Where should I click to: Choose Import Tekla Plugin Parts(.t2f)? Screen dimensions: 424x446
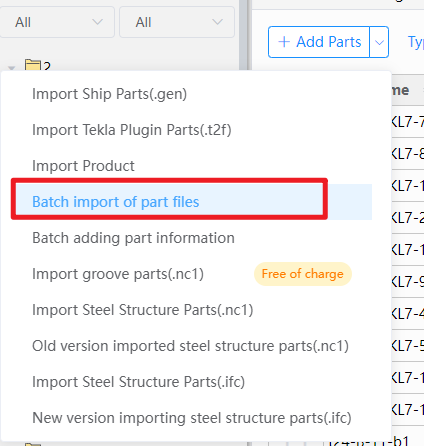pos(132,130)
